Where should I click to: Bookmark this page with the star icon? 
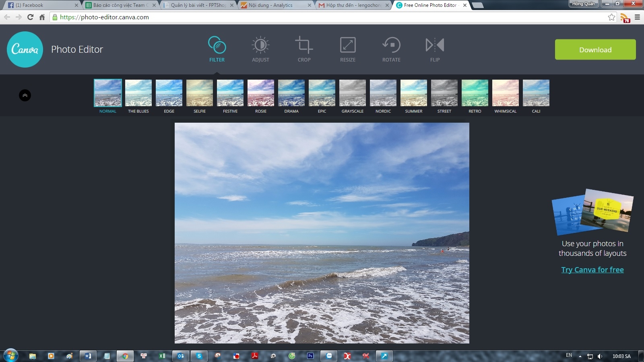click(x=611, y=17)
